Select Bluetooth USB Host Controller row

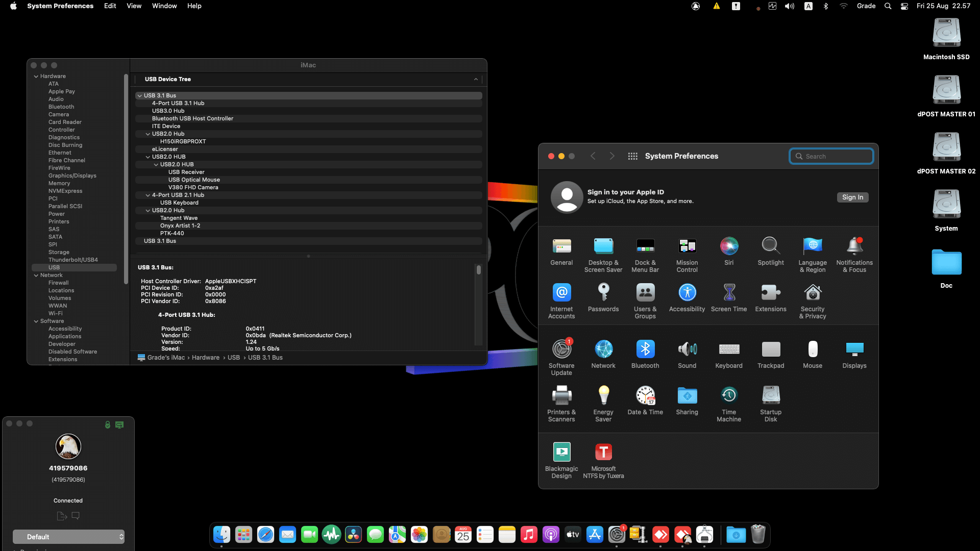pyautogui.click(x=308, y=119)
